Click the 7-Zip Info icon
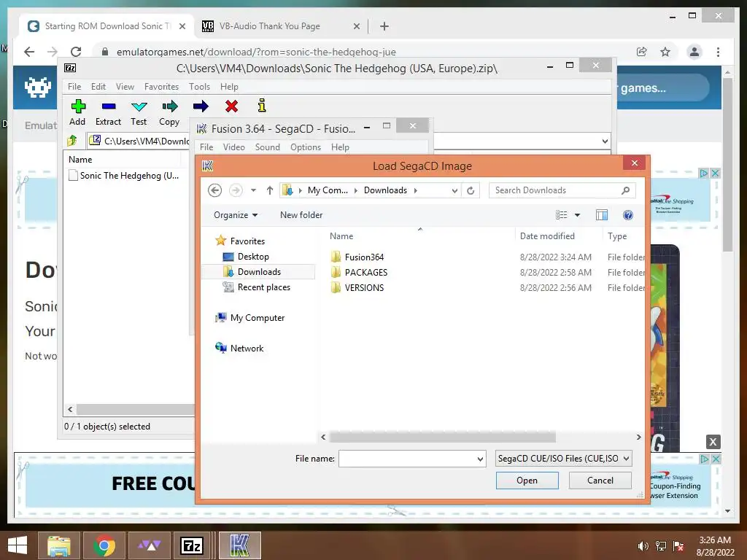Screen dimensions: 747x560 tap(262, 106)
